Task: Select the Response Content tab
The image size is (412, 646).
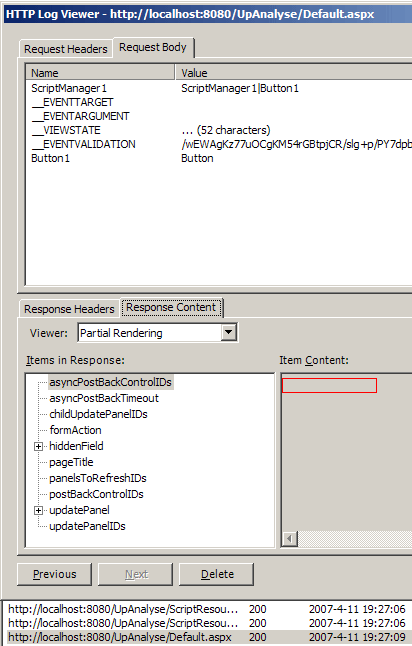Action: 171,307
